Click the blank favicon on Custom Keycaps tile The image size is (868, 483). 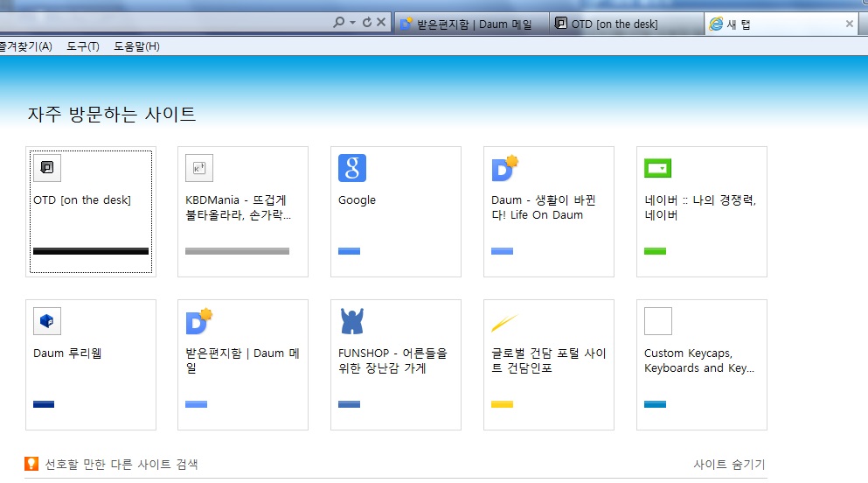tap(658, 321)
